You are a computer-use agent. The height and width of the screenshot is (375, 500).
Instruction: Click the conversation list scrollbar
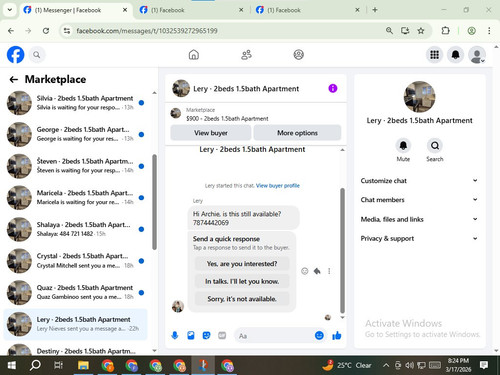click(x=154, y=202)
